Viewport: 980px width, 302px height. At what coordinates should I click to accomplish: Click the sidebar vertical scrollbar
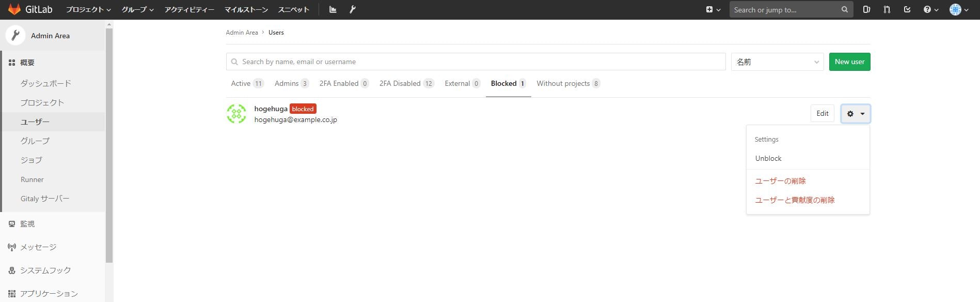pos(109,145)
